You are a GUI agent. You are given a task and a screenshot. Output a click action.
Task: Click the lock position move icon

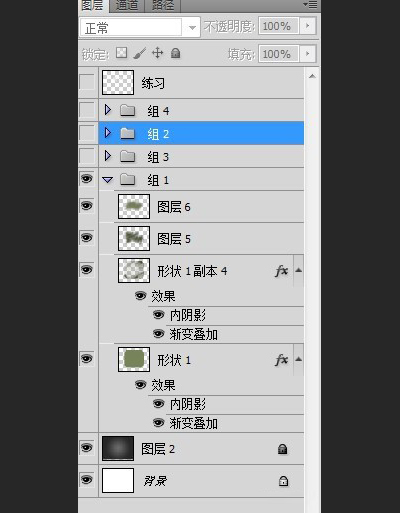(x=157, y=53)
